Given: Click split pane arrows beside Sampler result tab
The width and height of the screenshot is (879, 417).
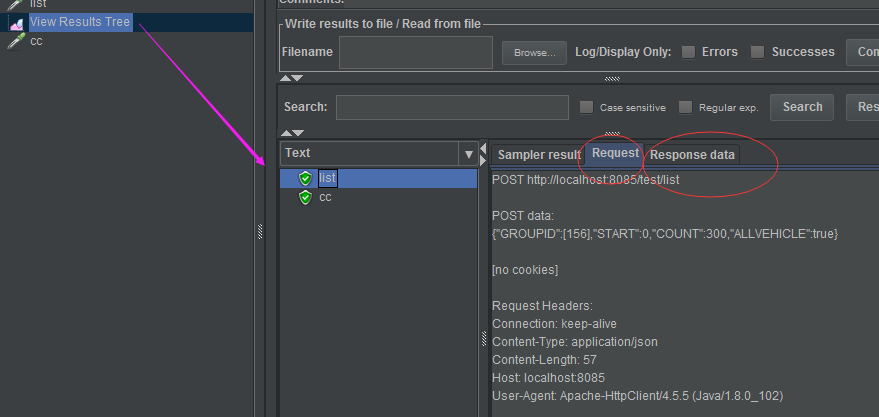Looking at the screenshot, I should 483,154.
